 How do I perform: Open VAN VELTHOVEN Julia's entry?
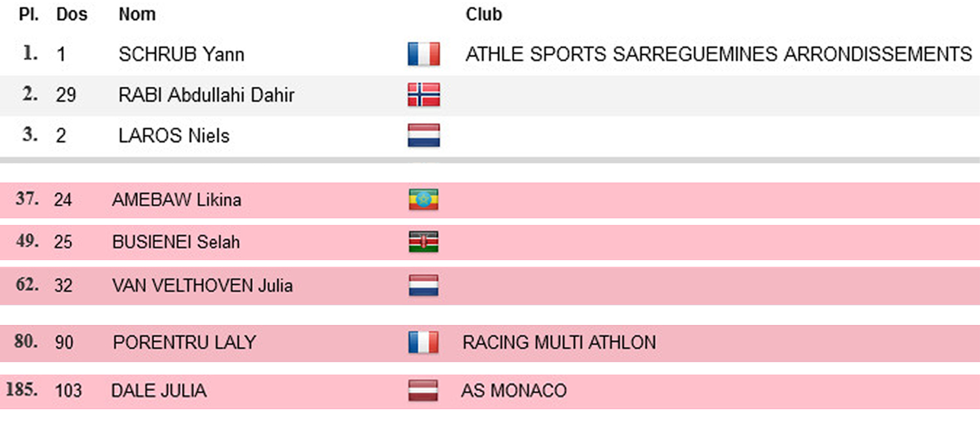(202, 285)
